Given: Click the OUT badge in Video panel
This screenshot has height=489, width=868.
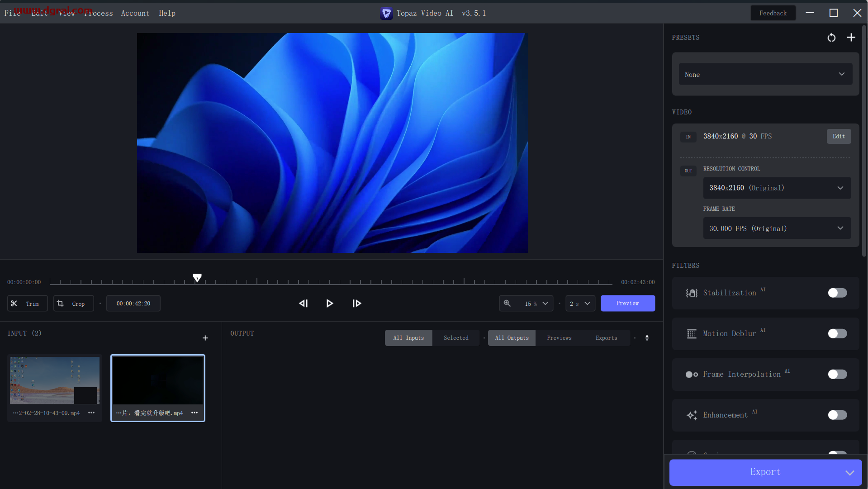Looking at the screenshot, I should (688, 171).
